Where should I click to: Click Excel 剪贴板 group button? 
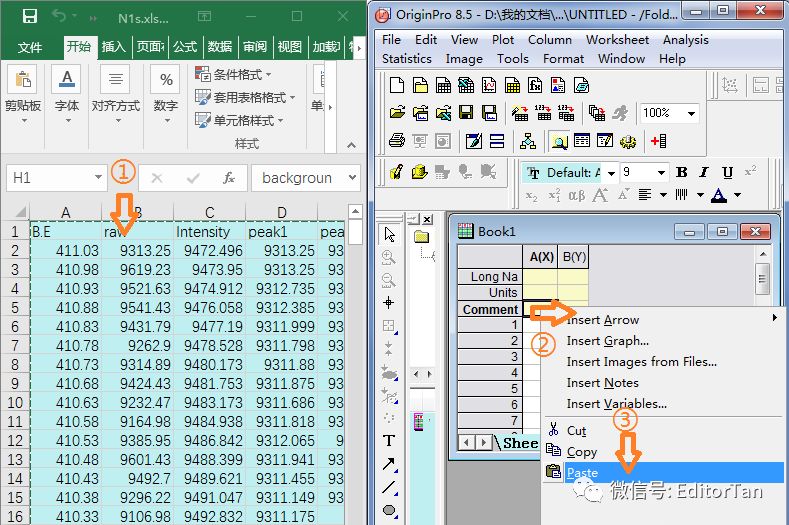(x=23, y=96)
